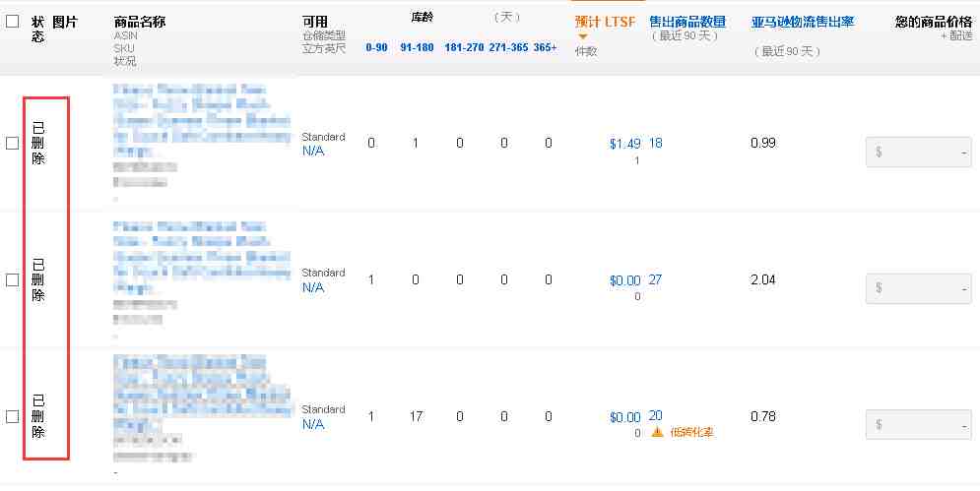This screenshot has height=491, width=980.
Task: Open units sold link showing 18
Action: tap(655, 143)
